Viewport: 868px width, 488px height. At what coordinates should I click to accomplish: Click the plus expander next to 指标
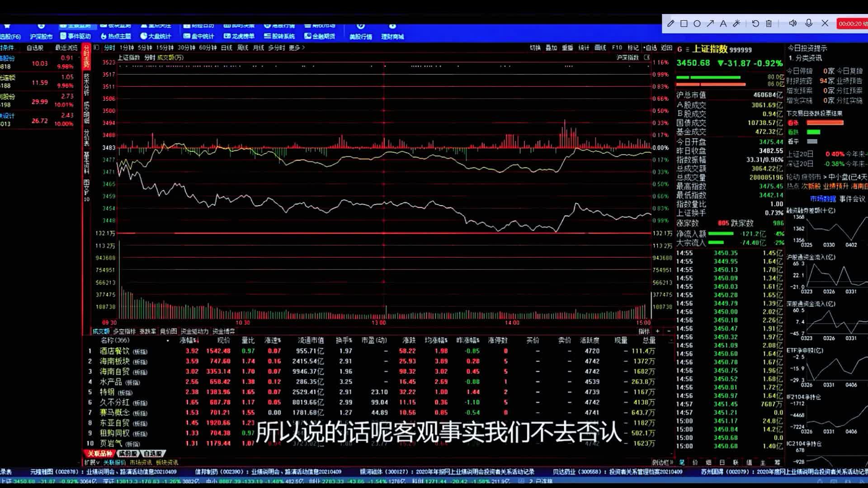657,331
